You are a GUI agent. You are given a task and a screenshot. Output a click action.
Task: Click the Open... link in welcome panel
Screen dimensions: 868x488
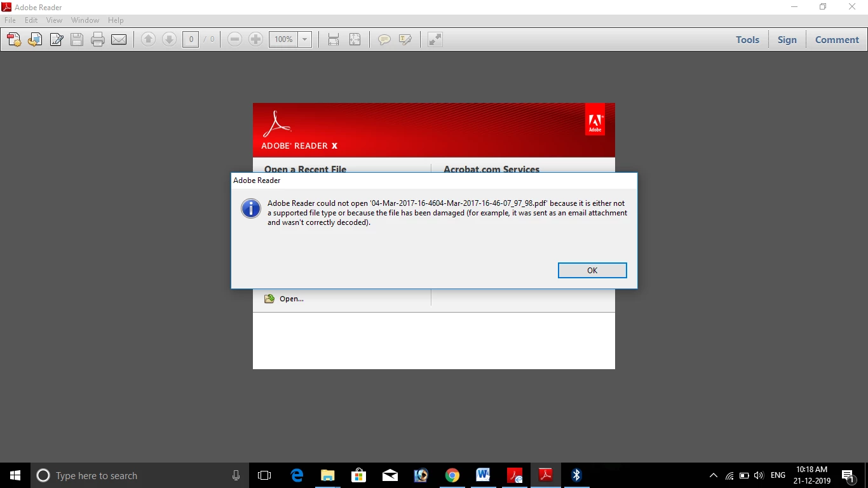click(x=291, y=299)
